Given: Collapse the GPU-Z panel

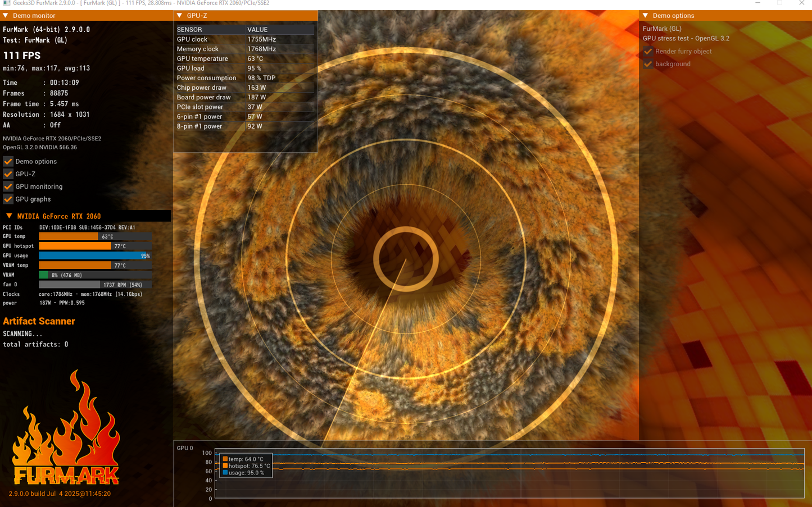Looking at the screenshot, I should [180, 16].
